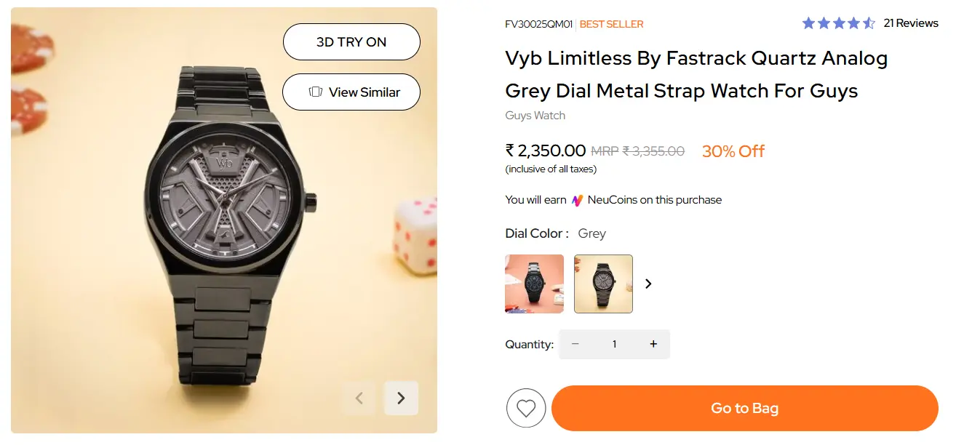980x445 pixels.
Task: View the 21 Reviews link
Action: [x=911, y=23]
